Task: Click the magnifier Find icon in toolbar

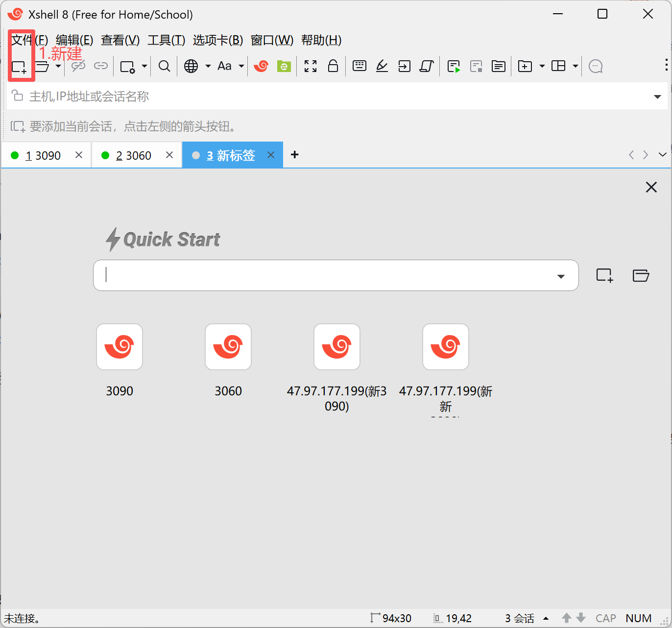Action: tap(165, 66)
